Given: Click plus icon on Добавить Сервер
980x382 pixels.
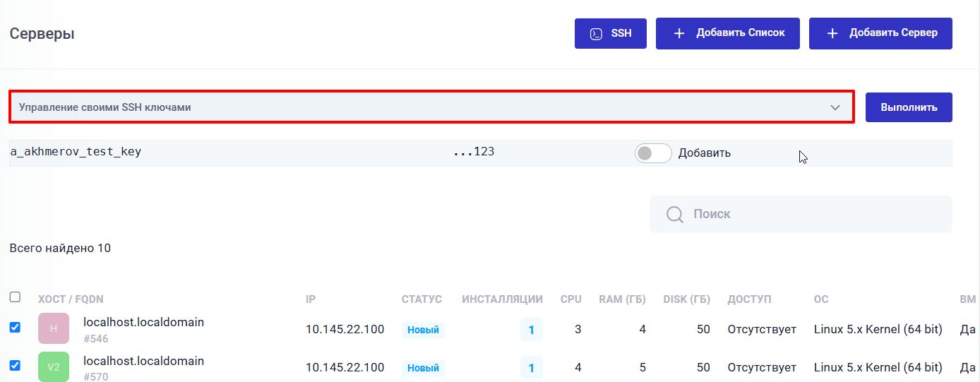Looking at the screenshot, I should click(x=832, y=33).
